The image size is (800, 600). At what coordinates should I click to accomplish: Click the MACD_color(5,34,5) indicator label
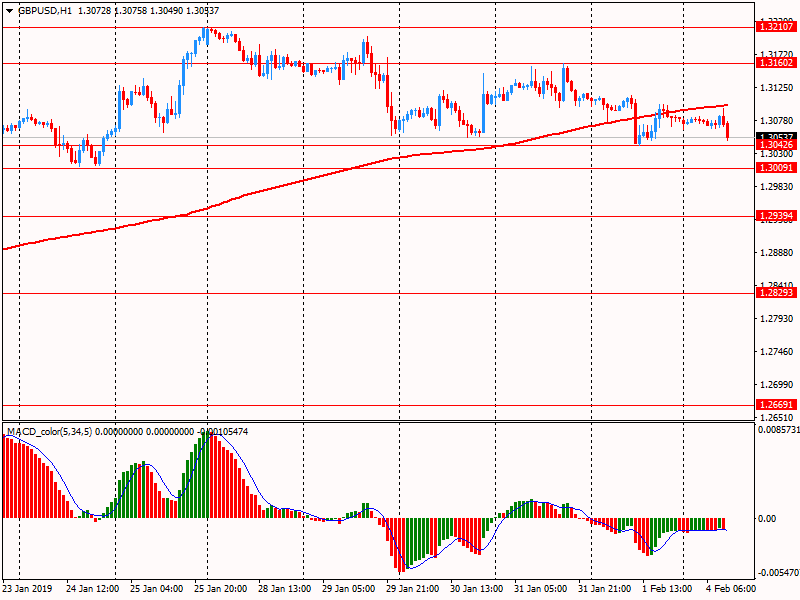49,432
